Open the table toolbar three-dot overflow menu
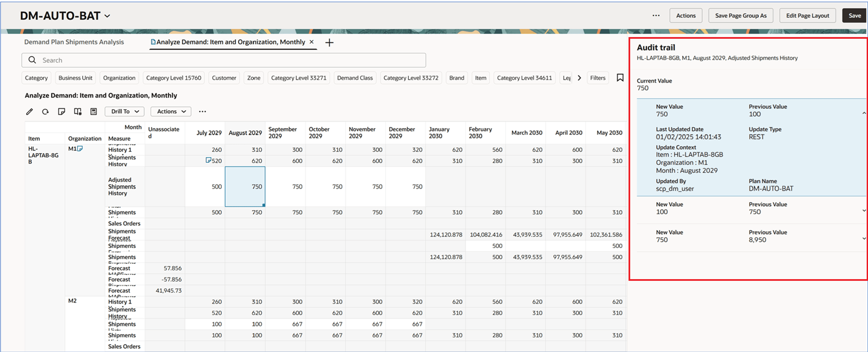Viewport: 868px width, 352px height. [202, 111]
